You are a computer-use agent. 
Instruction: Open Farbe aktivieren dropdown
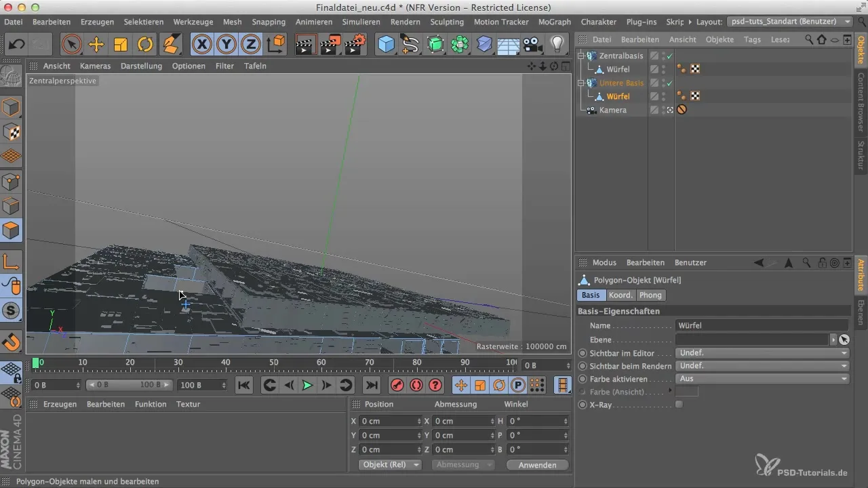[762, 379]
